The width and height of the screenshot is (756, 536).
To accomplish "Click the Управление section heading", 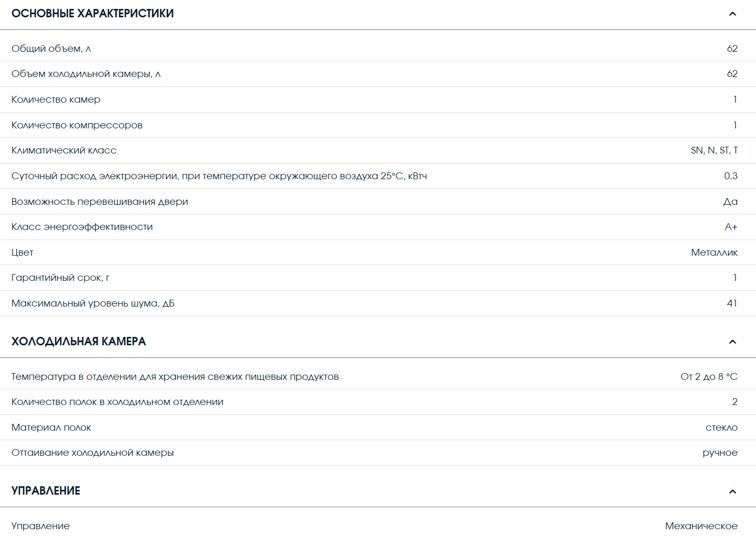I will point(46,491).
